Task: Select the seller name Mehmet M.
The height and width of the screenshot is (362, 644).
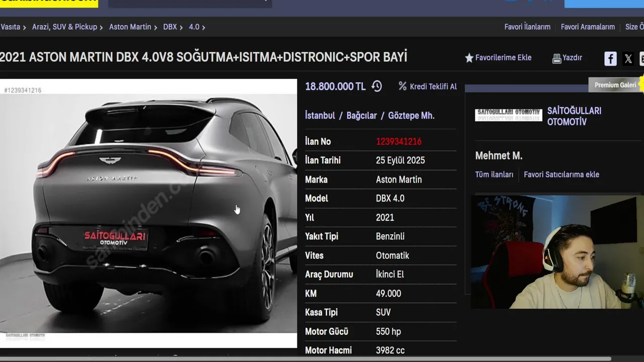Action: 499,156
